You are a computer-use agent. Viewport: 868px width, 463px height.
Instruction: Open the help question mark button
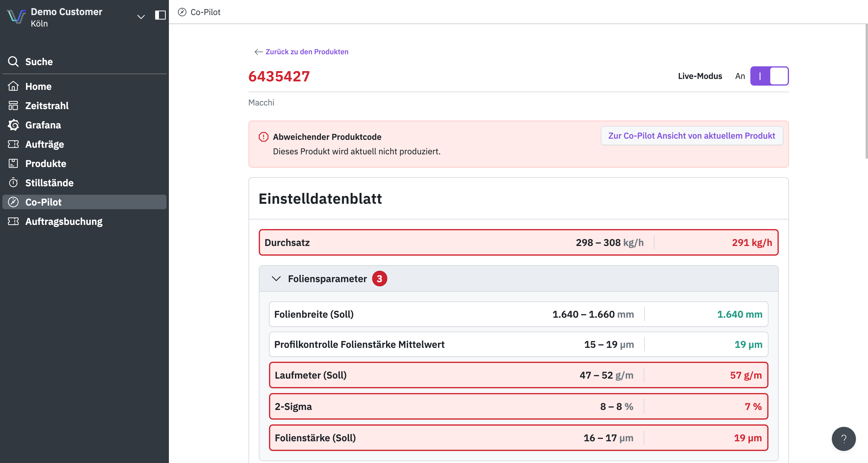[x=843, y=438]
